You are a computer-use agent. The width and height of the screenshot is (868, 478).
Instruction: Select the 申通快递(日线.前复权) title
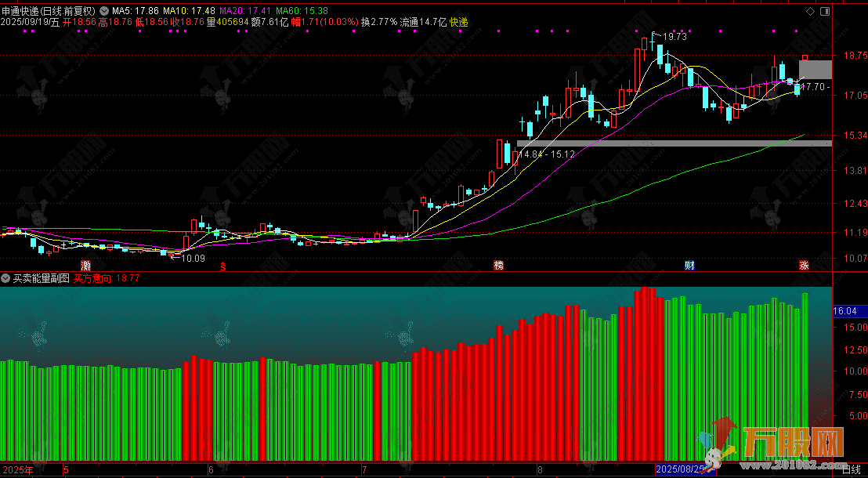click(49, 10)
